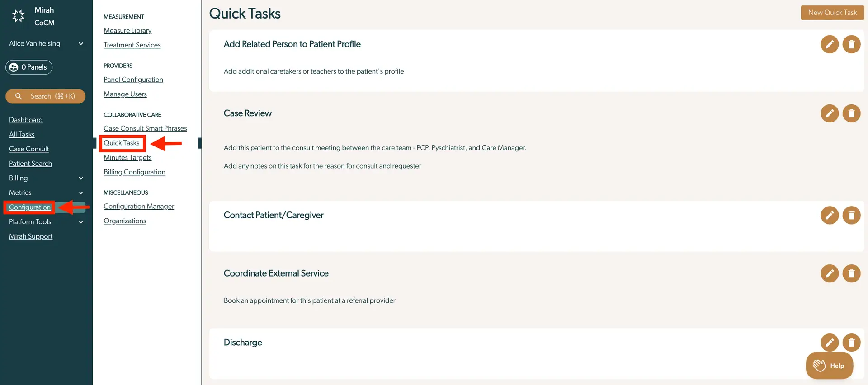
Task: Open the 0 Panels view
Action: [x=29, y=67]
